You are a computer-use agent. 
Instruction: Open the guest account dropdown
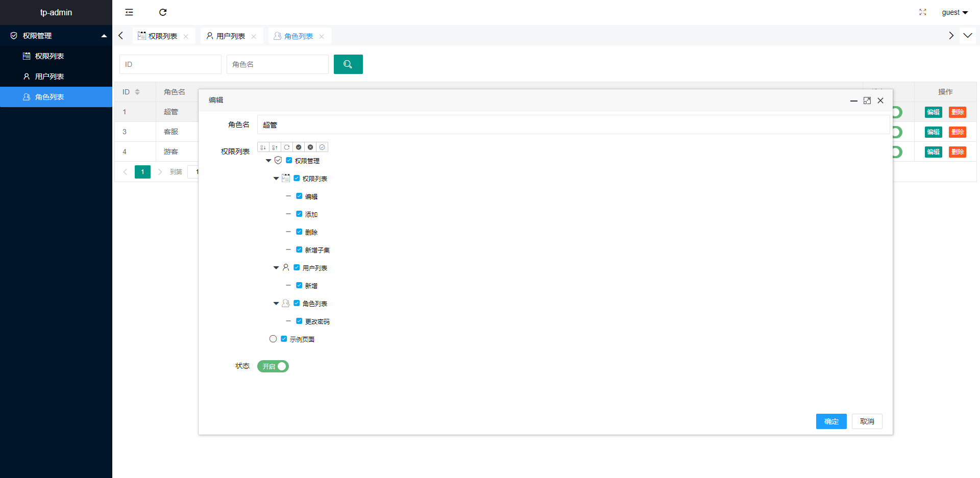(954, 12)
